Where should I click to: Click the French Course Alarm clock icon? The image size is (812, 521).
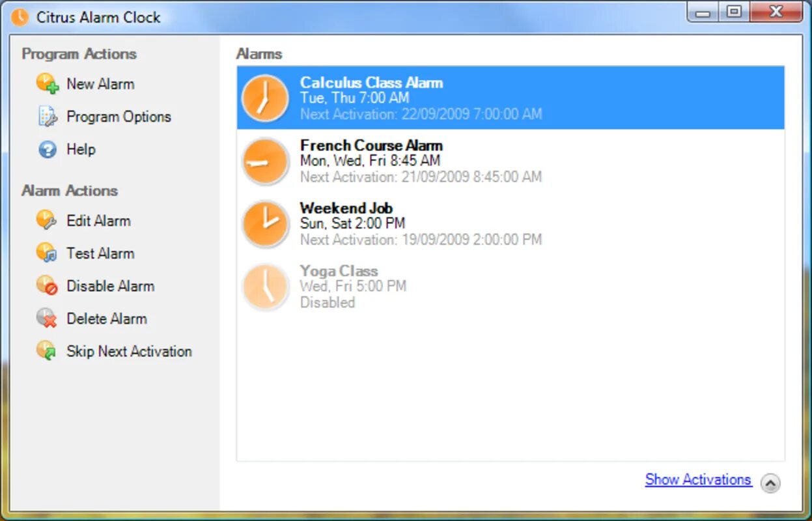coord(265,162)
